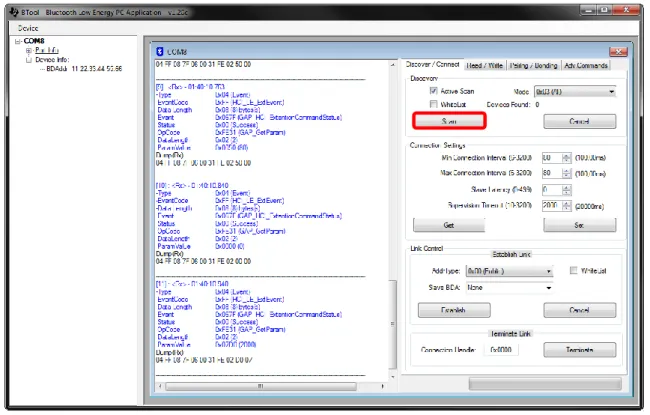Click the Scan button
Screen dimensions: 650x415
tap(449, 121)
